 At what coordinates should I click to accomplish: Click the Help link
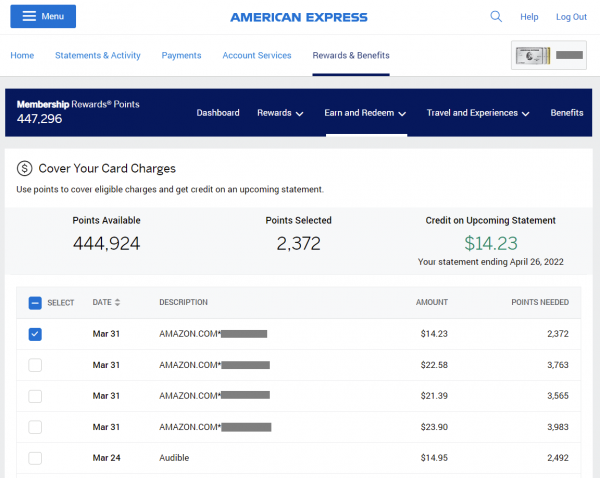tap(529, 17)
